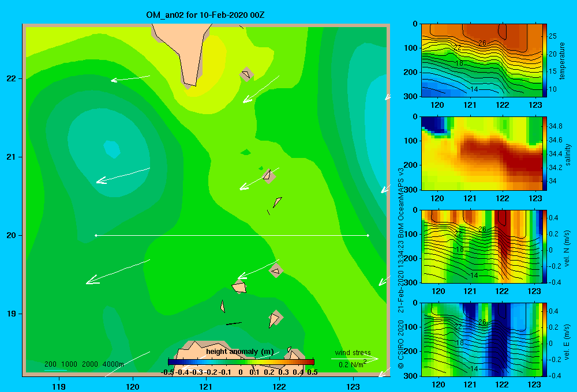
Task: Click the 26 contour label in temperature panel
Action: point(482,43)
